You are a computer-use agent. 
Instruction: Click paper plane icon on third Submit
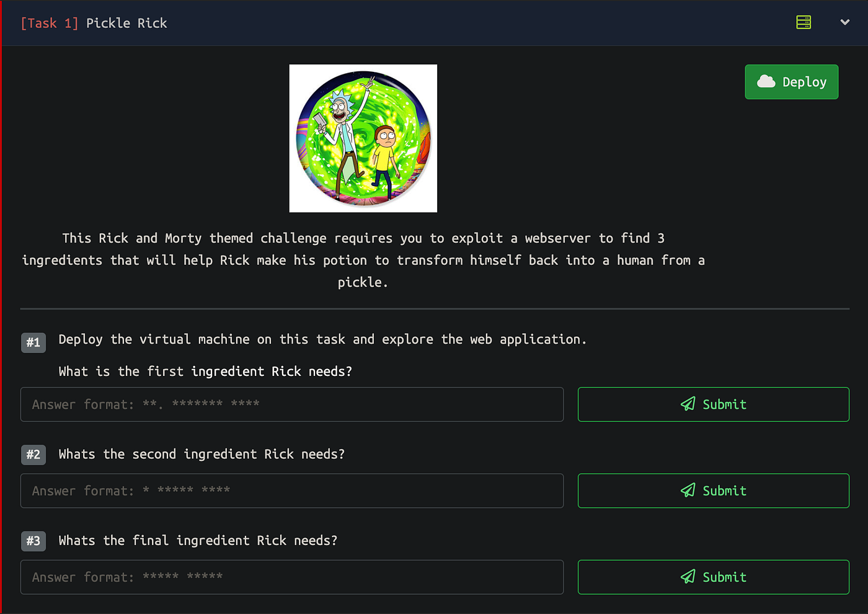[x=688, y=577]
